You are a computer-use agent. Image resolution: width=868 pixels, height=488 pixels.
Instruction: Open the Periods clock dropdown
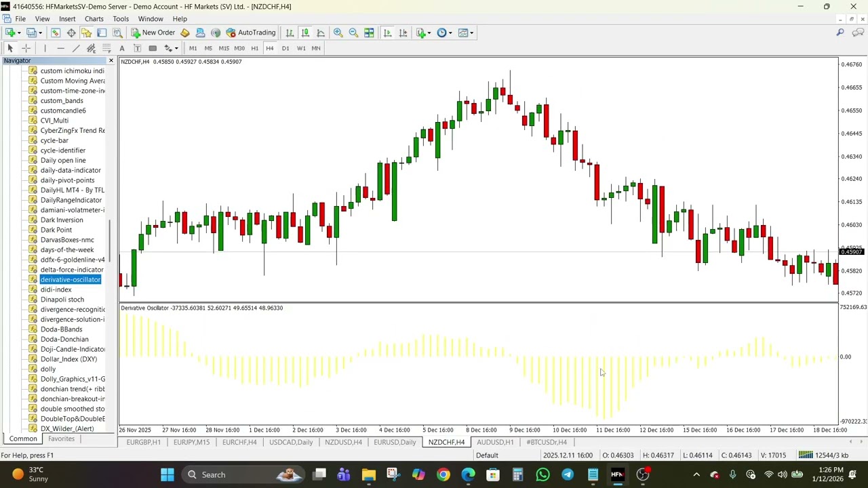pyautogui.click(x=444, y=33)
